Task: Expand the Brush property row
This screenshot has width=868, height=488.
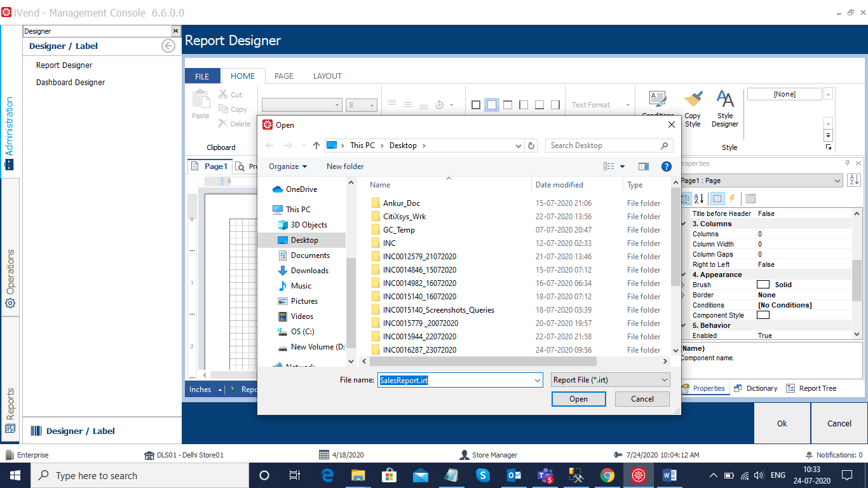Action: 684,285
